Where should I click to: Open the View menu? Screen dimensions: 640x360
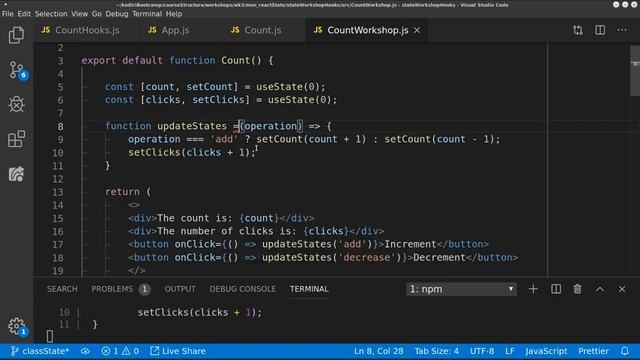(x=79, y=13)
